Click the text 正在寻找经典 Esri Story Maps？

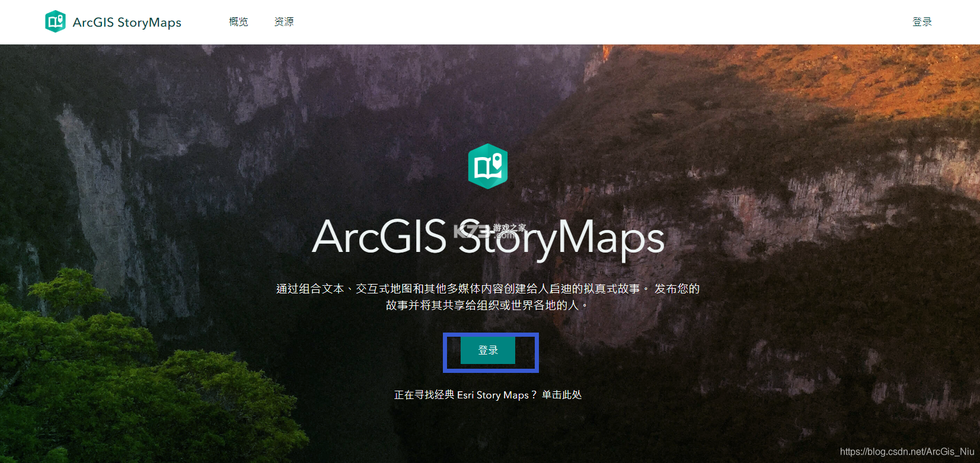pos(465,395)
